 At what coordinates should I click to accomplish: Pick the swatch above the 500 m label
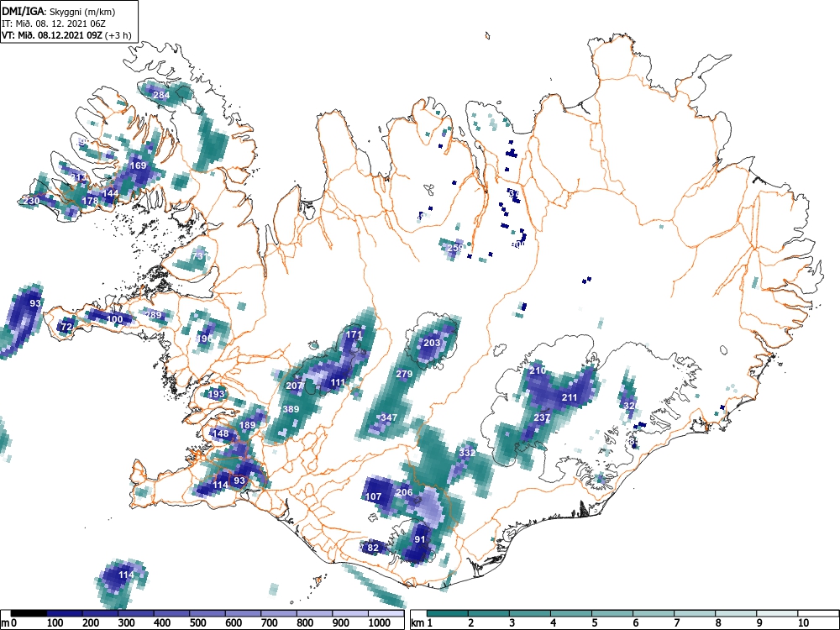[207, 613]
